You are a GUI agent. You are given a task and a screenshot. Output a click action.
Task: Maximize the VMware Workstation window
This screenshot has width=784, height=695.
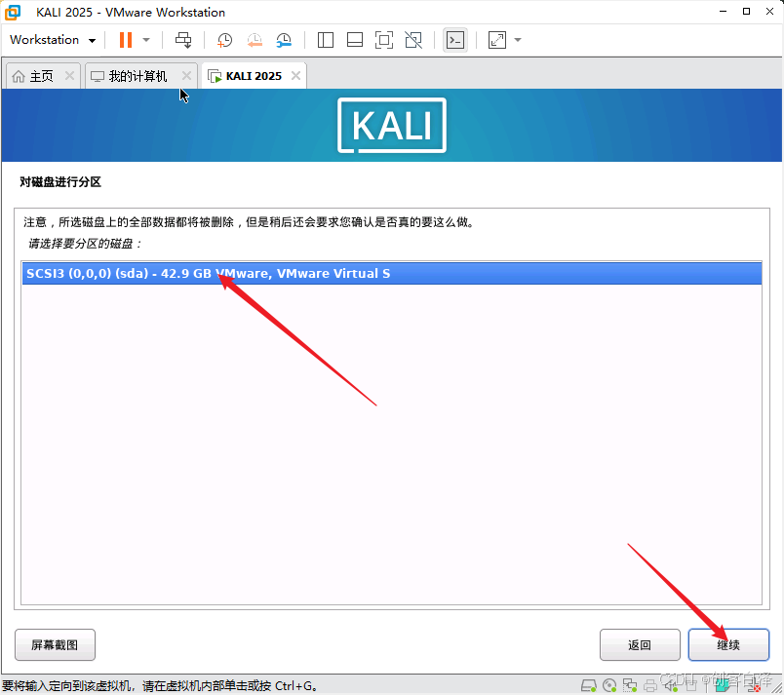click(746, 12)
